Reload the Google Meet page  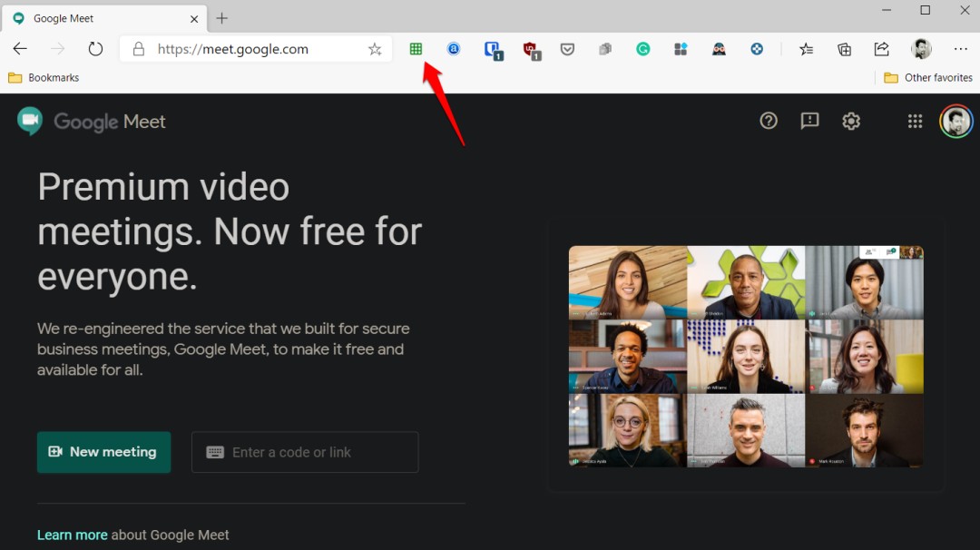95,49
